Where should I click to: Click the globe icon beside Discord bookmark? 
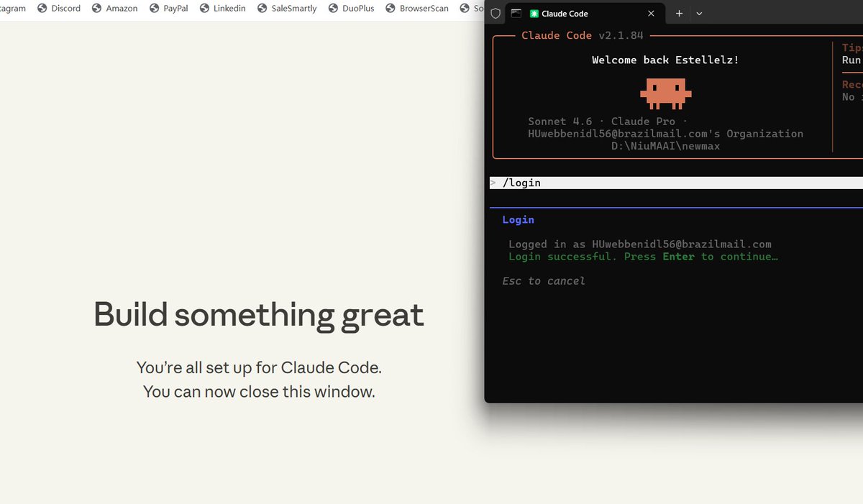42,9
